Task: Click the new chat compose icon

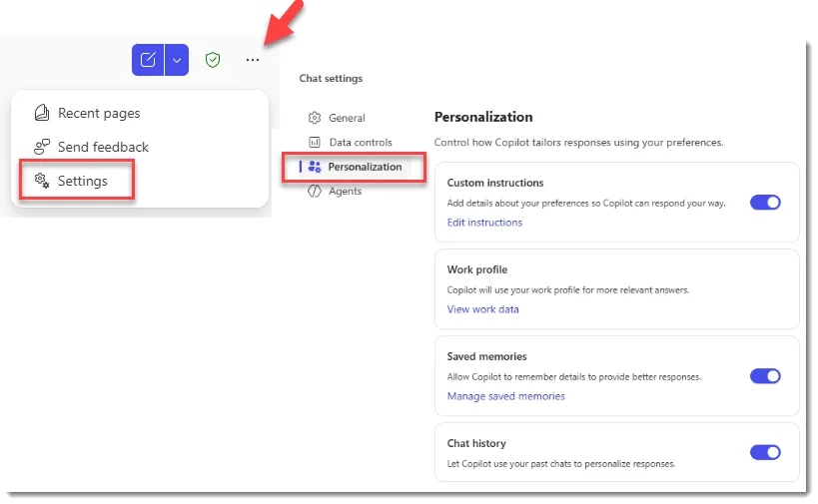Action: coord(148,60)
